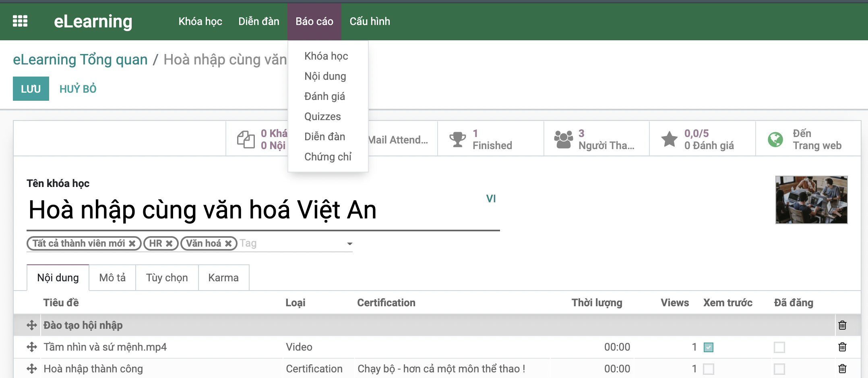
Task: Click the course name input field
Action: [x=201, y=210]
